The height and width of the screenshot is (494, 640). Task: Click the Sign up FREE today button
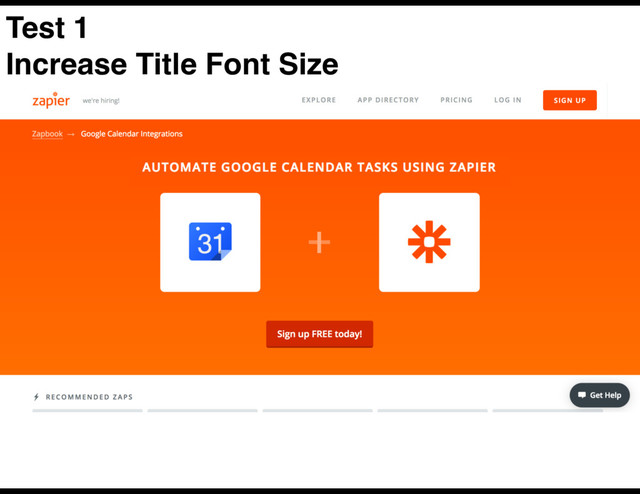320,334
